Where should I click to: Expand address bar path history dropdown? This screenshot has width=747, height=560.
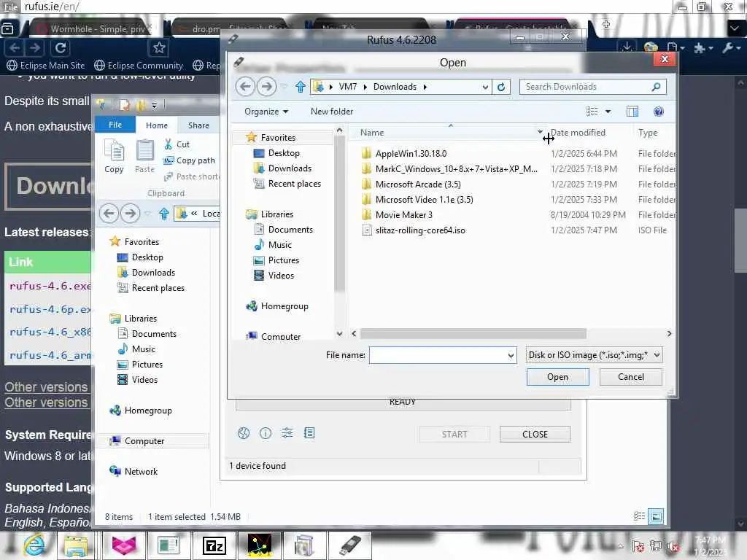click(x=485, y=87)
